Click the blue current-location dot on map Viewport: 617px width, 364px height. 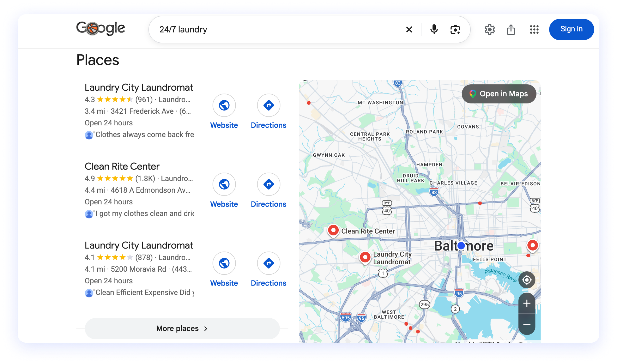point(461,246)
